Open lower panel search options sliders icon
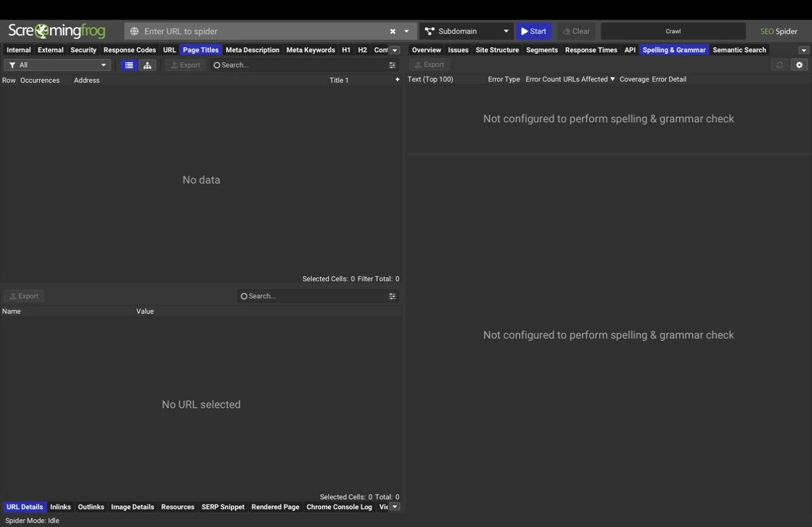Screen dimensions: 812x527 point(392,296)
